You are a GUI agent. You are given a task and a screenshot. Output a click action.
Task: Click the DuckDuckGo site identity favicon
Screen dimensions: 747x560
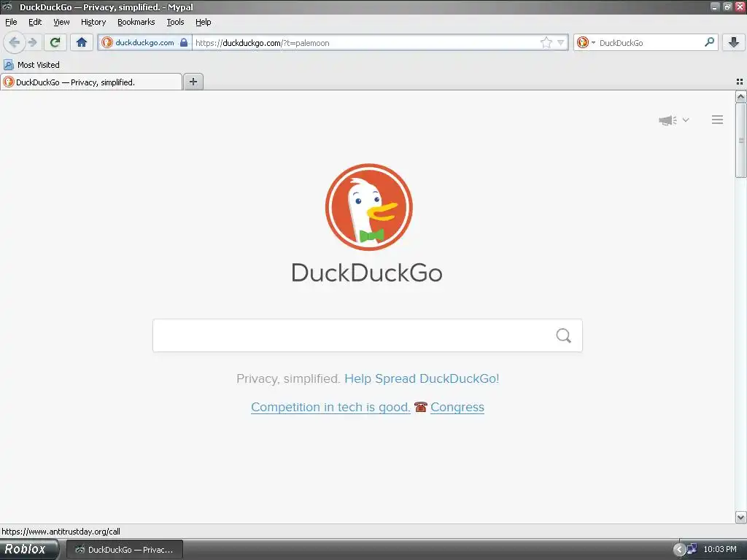(x=107, y=42)
